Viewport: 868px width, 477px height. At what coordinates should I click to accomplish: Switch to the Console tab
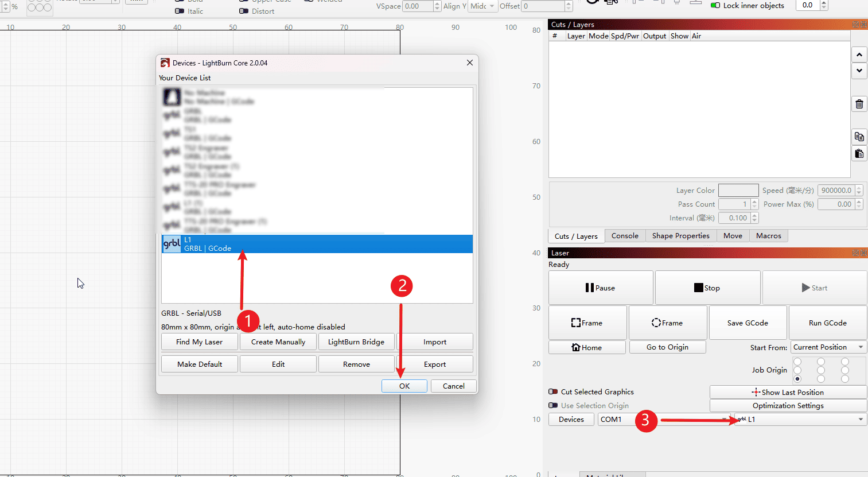tap(625, 236)
